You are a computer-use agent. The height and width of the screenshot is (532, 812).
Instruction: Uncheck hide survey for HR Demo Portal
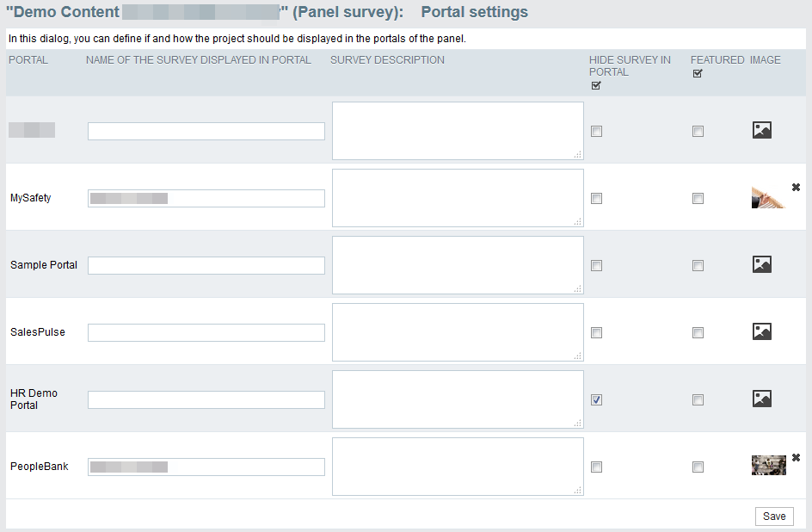click(597, 400)
